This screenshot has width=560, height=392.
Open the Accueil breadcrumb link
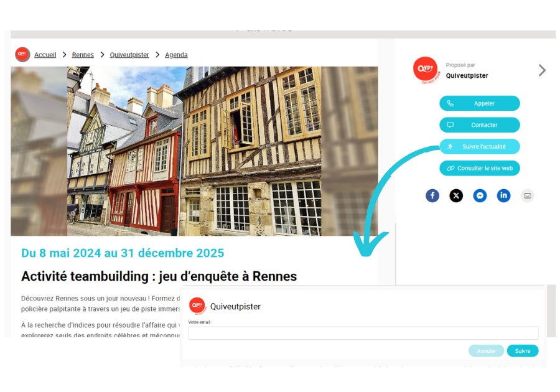[45, 55]
